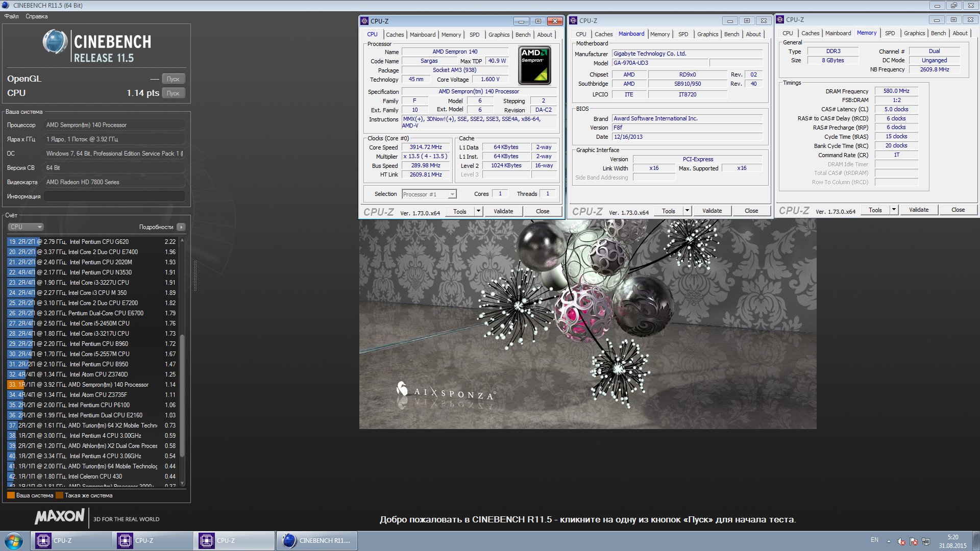Viewport: 980px width, 551px height.
Task: Click the network icon in system tray
Action: [x=926, y=541]
